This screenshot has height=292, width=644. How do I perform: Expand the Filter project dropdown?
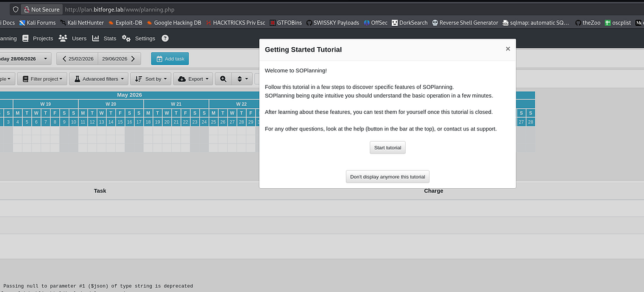pos(42,79)
